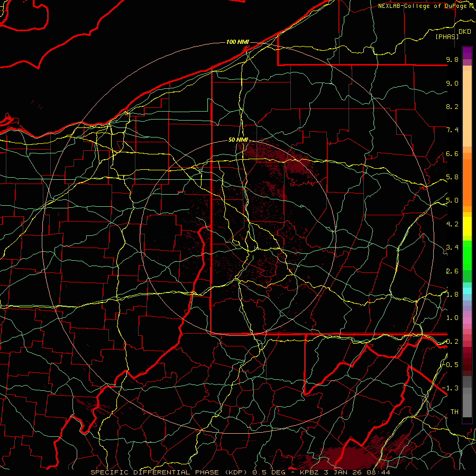Click the 1.8 scale value
Viewport: 476px width, 476px height.
[452, 295]
